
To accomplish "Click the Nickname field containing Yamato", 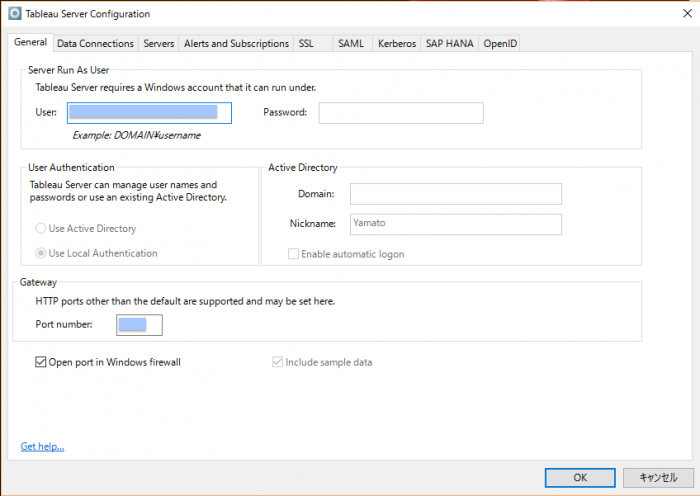I will [455, 224].
